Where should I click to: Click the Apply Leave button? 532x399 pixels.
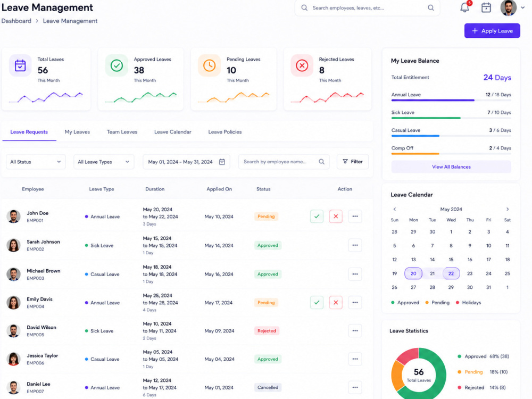(x=492, y=31)
